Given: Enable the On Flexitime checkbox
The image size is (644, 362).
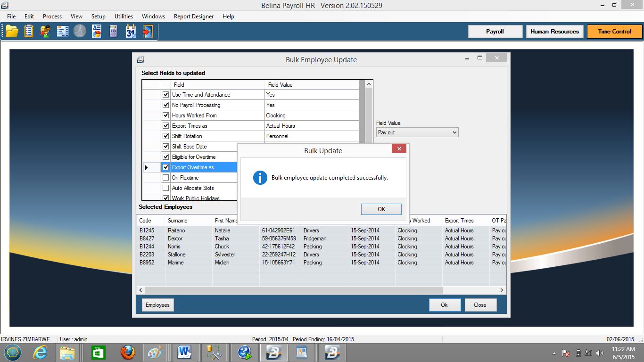Looking at the screenshot, I should (x=165, y=178).
